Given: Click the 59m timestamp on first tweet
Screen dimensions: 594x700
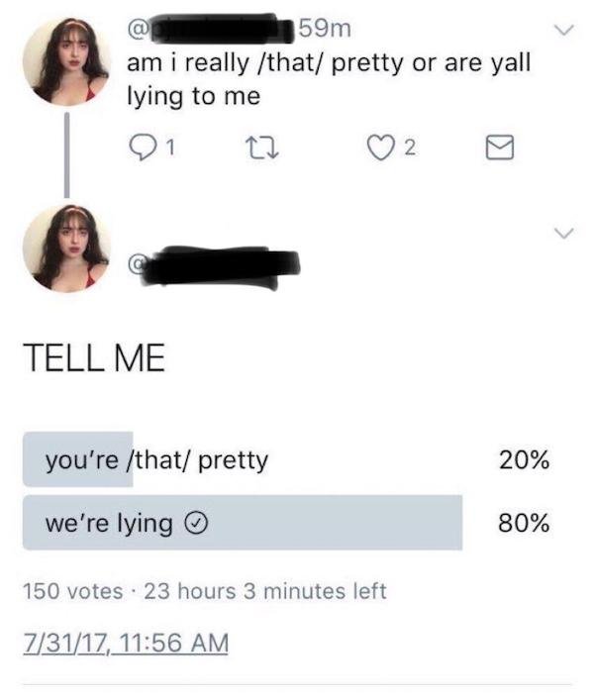Looking at the screenshot, I should 325,29.
